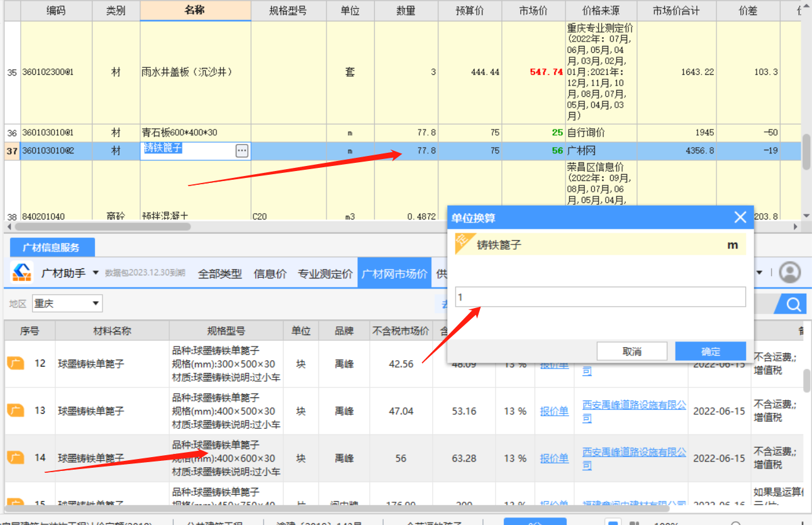The width and height of the screenshot is (812, 525).
Task: Click the material list vertical scrollbar thumb
Action: tap(806, 381)
